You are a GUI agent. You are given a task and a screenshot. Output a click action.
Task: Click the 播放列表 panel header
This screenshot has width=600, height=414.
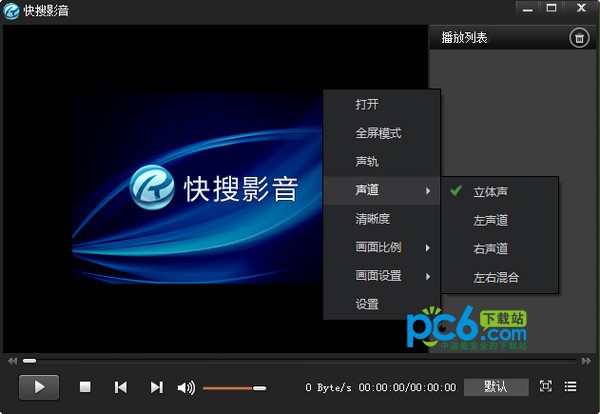[x=464, y=37]
